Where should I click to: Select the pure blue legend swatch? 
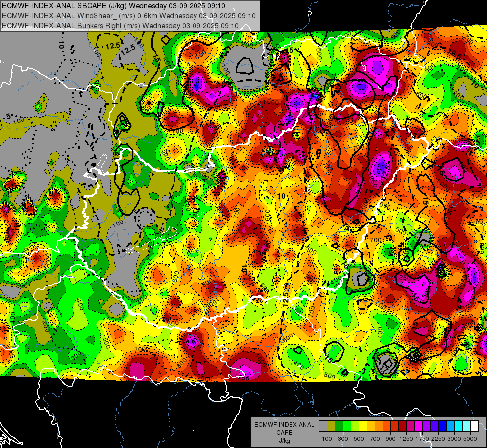pos(443,426)
